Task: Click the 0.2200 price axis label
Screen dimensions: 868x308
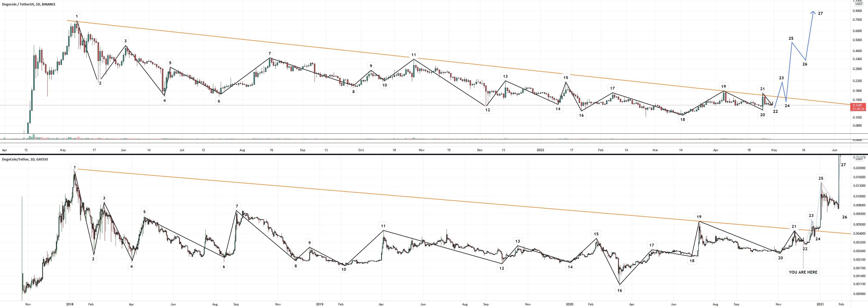Action: pos(857,81)
